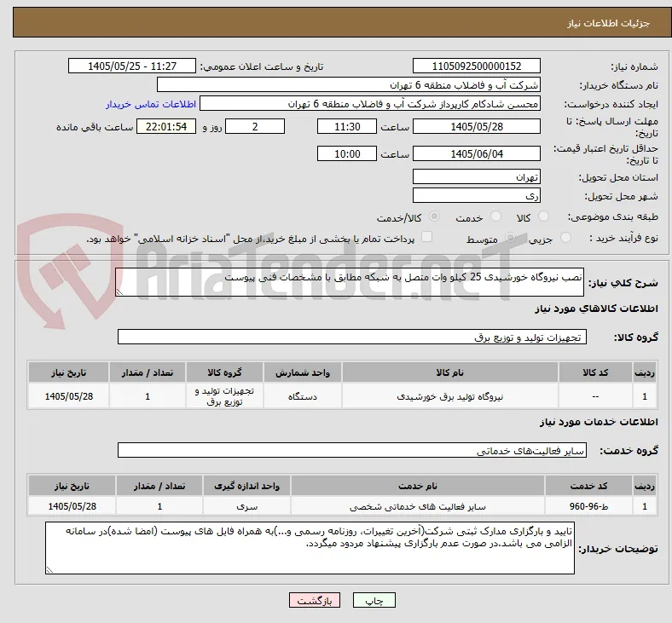Click the unit cell دستگاه
Image resolution: width=672 pixels, height=623 pixels.
point(303,396)
